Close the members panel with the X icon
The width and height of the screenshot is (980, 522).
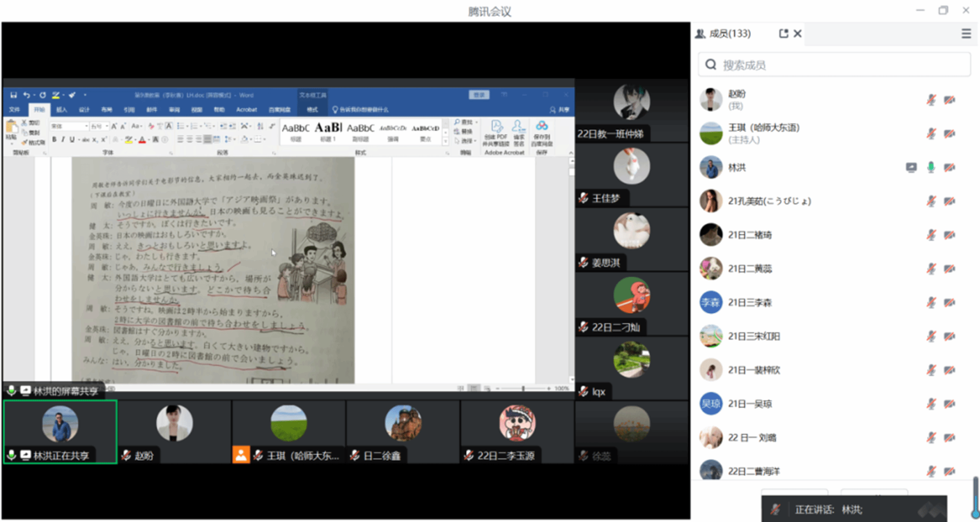tap(798, 34)
